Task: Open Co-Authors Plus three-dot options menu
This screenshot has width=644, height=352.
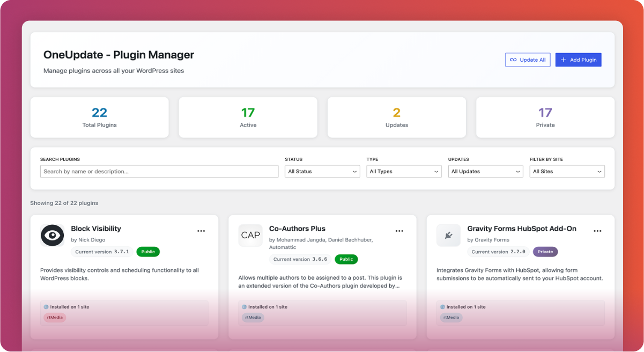Action: pos(399,231)
